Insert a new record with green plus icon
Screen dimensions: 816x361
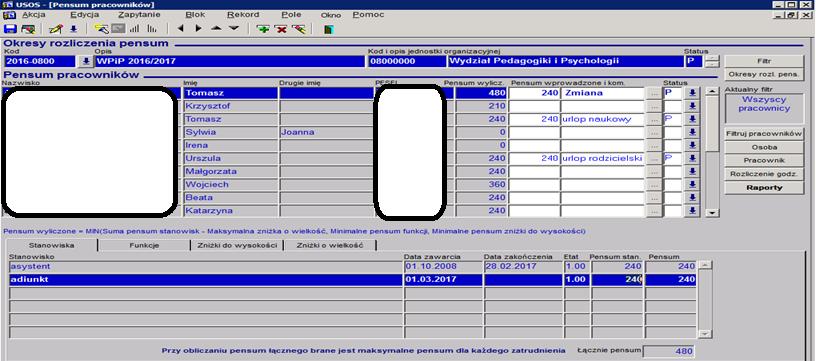point(263,29)
